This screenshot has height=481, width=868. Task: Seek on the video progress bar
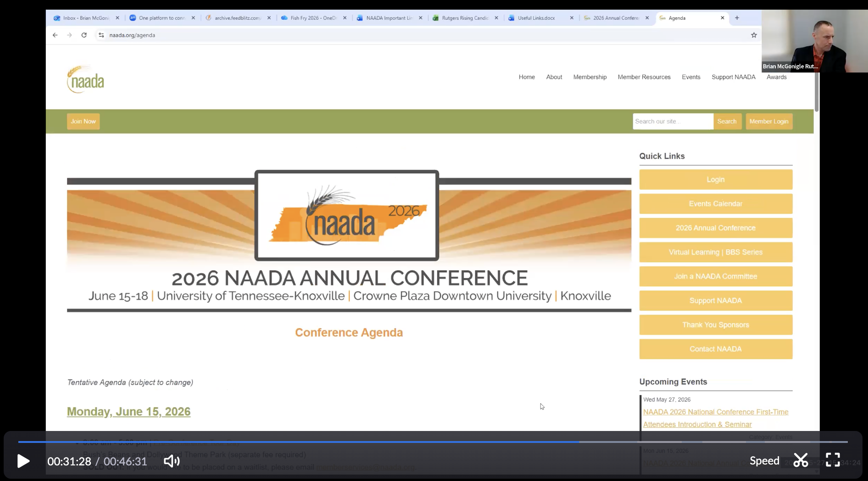(x=433, y=442)
